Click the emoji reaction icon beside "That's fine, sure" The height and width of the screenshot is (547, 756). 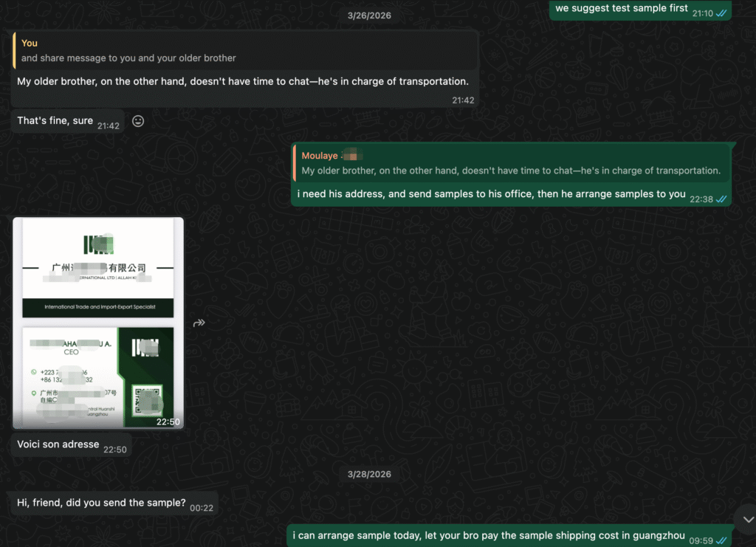pyautogui.click(x=138, y=121)
